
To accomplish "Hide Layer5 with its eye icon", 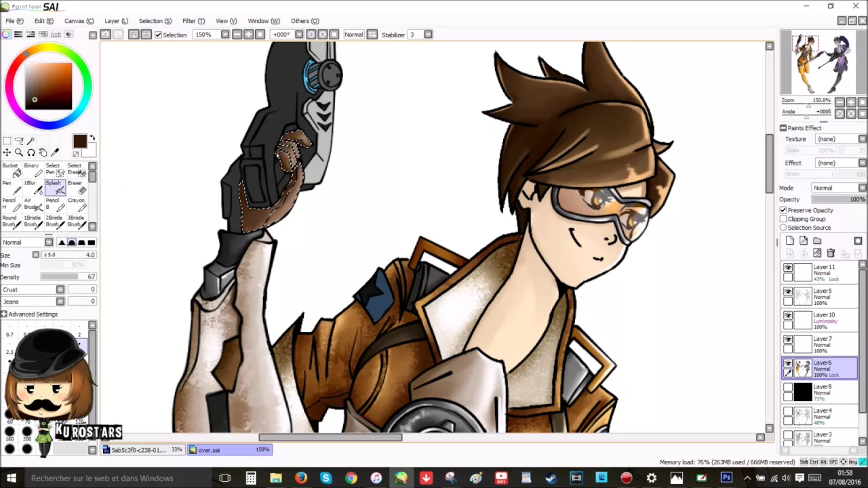I will pos(788,292).
